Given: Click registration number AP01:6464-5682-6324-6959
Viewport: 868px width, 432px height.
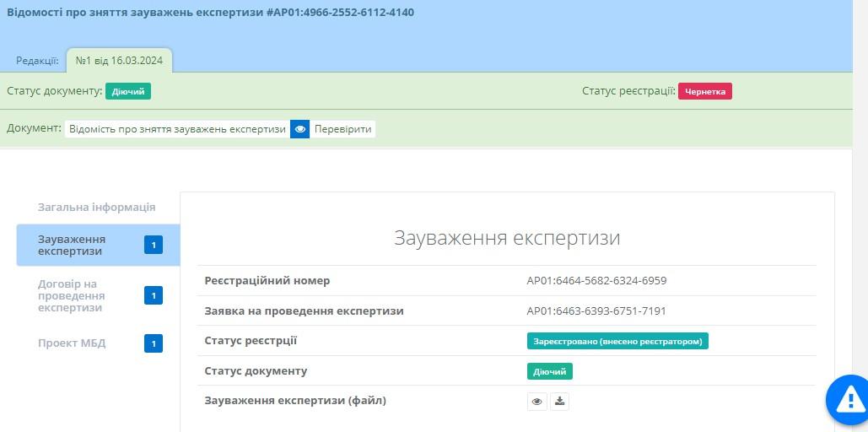Looking at the screenshot, I should coord(596,281).
